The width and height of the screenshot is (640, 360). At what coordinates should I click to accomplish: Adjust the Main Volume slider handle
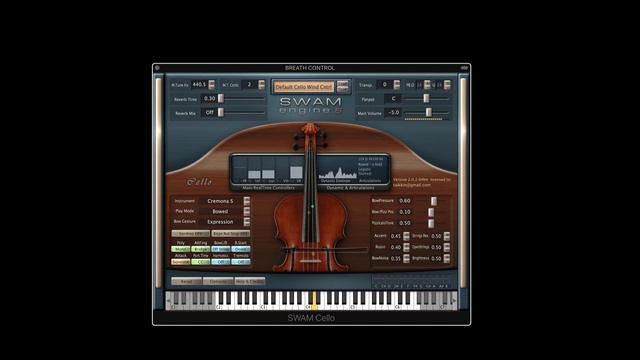click(429, 112)
